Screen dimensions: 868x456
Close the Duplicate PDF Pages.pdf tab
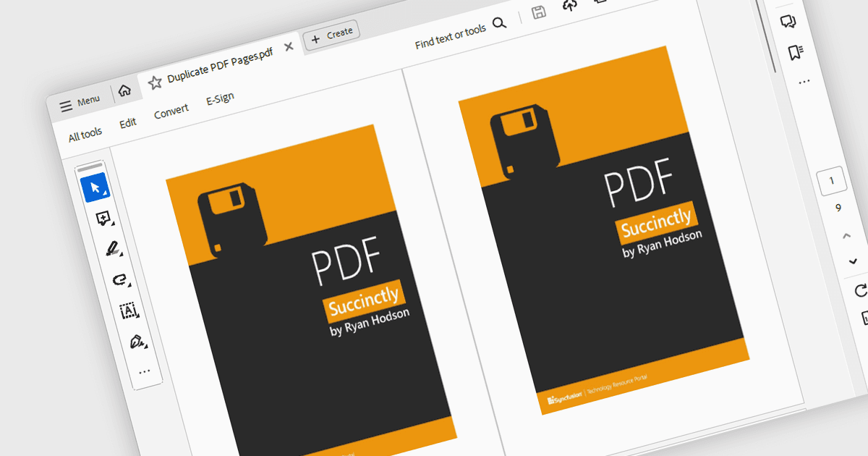pyautogui.click(x=289, y=47)
